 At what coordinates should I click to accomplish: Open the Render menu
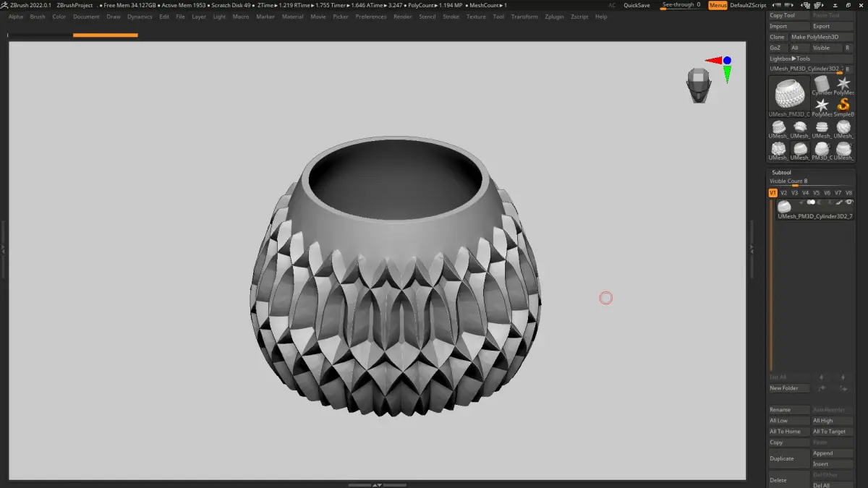click(403, 17)
